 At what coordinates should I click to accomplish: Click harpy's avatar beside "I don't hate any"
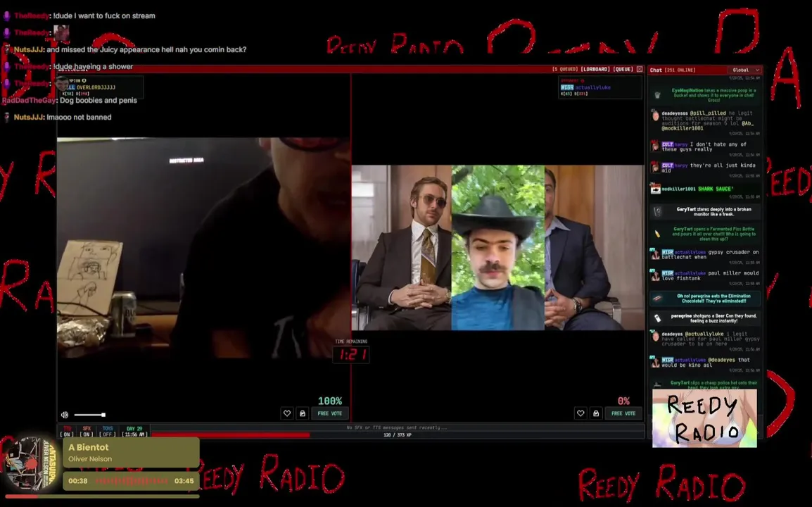click(655, 146)
